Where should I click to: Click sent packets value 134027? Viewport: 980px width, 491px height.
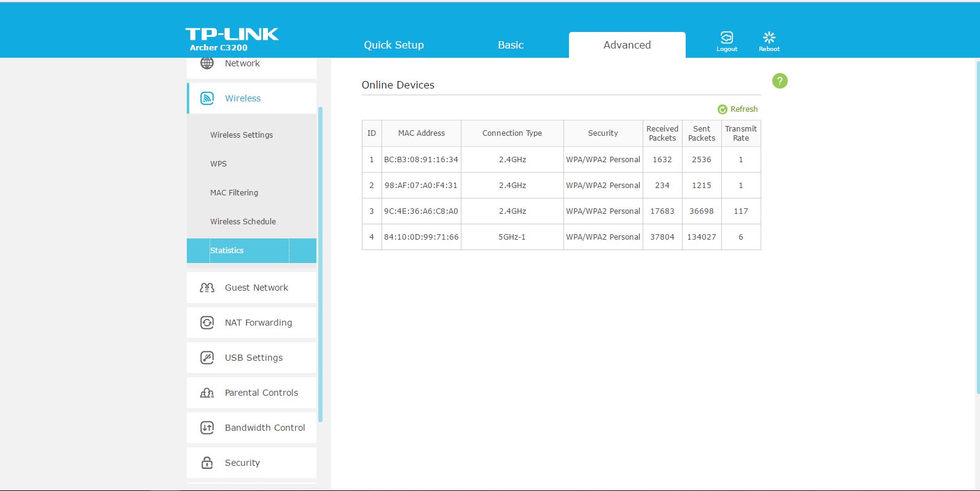pos(702,237)
